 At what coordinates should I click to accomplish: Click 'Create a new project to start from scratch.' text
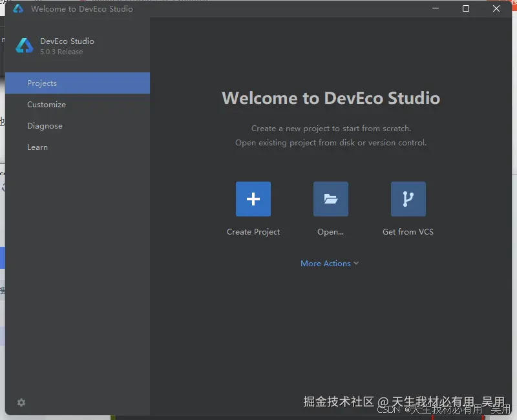pyautogui.click(x=331, y=129)
